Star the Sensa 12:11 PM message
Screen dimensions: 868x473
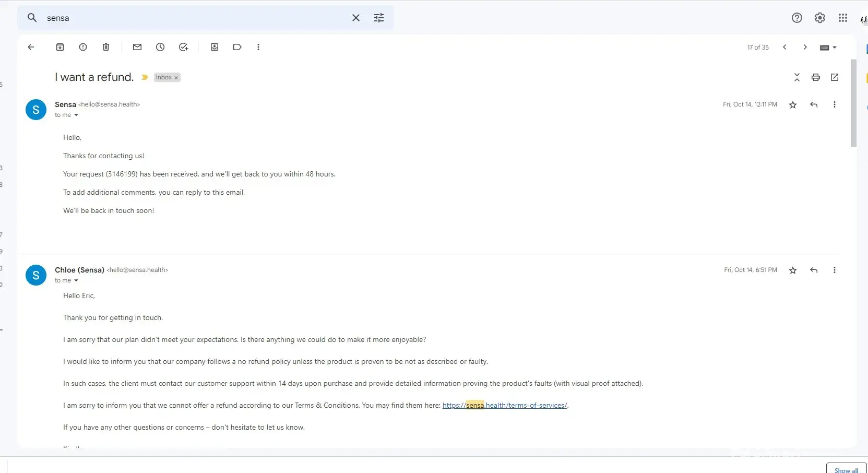tap(793, 105)
